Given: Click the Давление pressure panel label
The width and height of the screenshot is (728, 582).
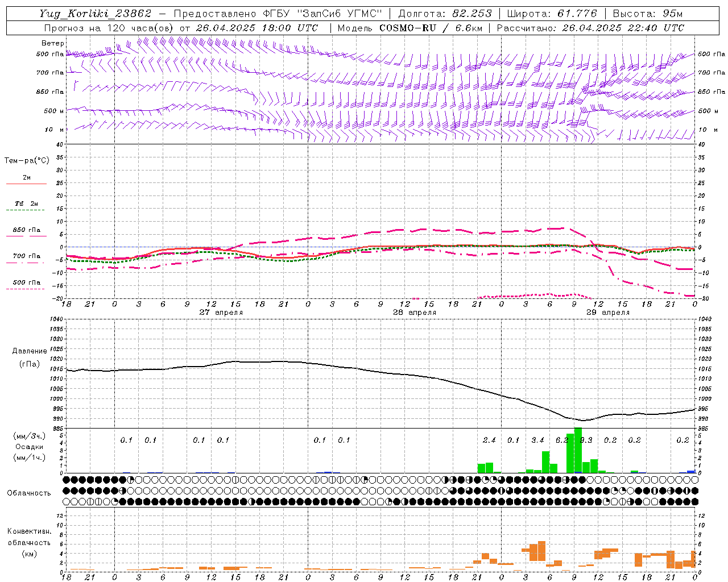Looking at the screenshot, I should coord(30,351).
